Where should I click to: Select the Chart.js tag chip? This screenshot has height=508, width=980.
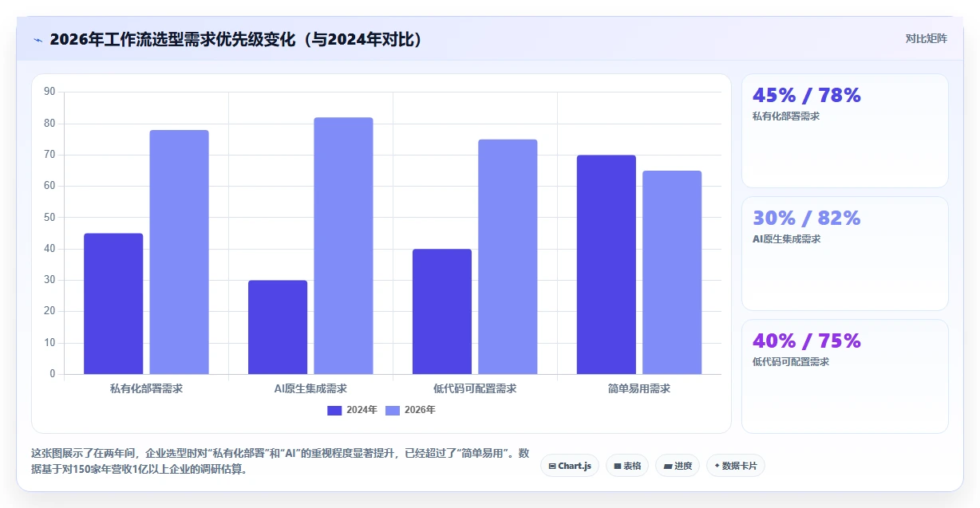coord(570,466)
